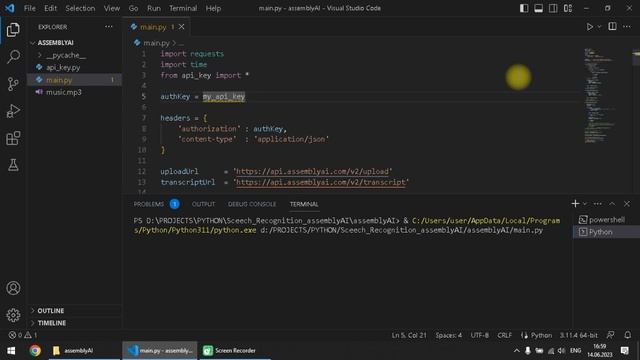Open the transcript URL link in code
The width and height of the screenshot is (640, 360).
(321, 182)
